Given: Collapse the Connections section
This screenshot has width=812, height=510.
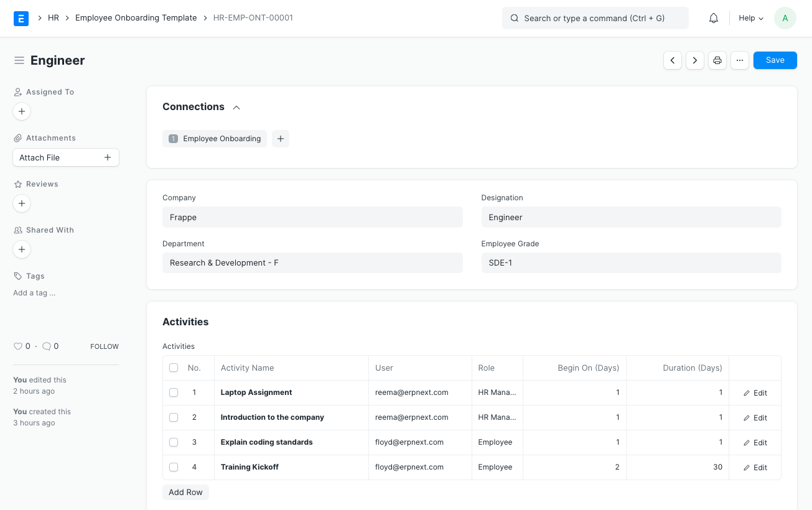Looking at the screenshot, I should (236, 107).
